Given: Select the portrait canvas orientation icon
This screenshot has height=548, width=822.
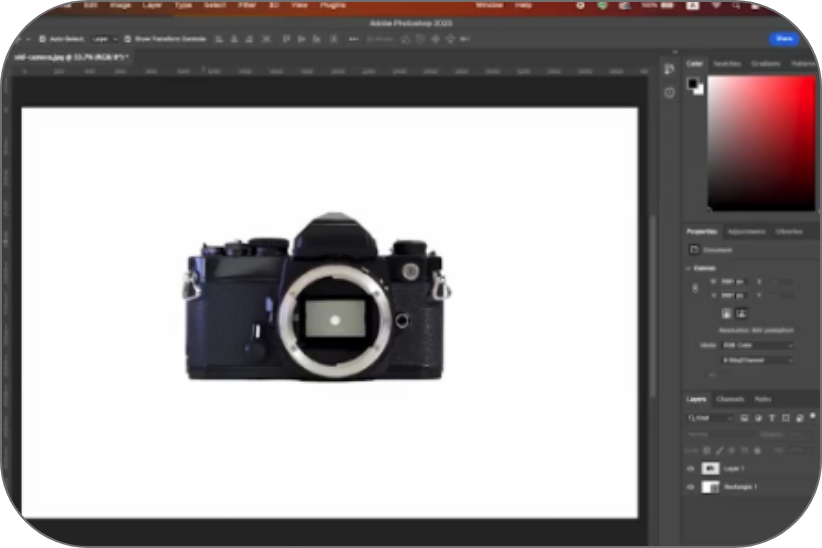Looking at the screenshot, I should pyautogui.click(x=727, y=313).
